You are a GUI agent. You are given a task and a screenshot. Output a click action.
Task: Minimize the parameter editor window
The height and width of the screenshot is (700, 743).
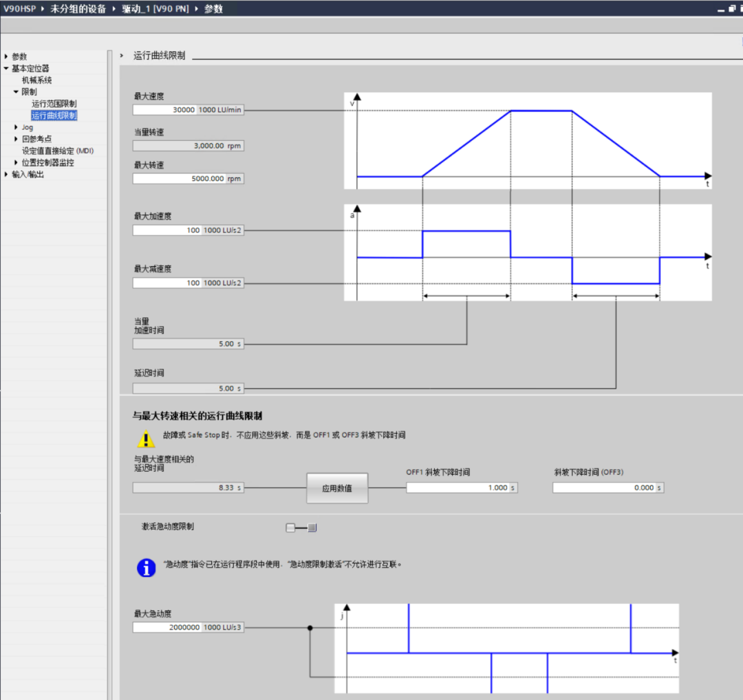(721, 9)
